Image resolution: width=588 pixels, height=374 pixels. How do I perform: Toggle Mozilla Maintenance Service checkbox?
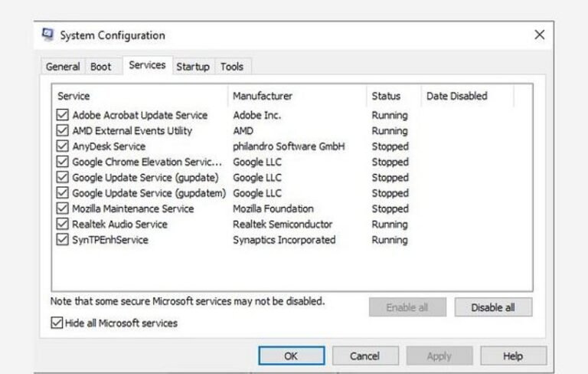(x=63, y=208)
